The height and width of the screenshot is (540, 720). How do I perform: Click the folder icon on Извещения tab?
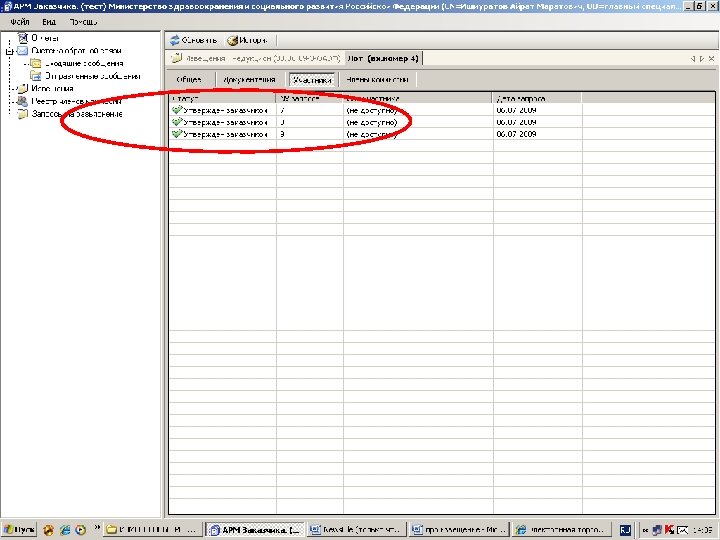click(x=176, y=58)
